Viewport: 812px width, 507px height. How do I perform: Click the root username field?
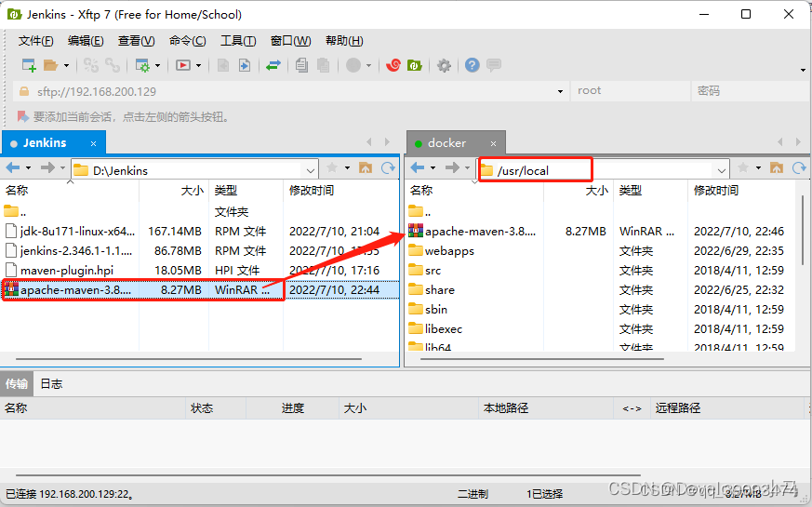[x=629, y=91]
